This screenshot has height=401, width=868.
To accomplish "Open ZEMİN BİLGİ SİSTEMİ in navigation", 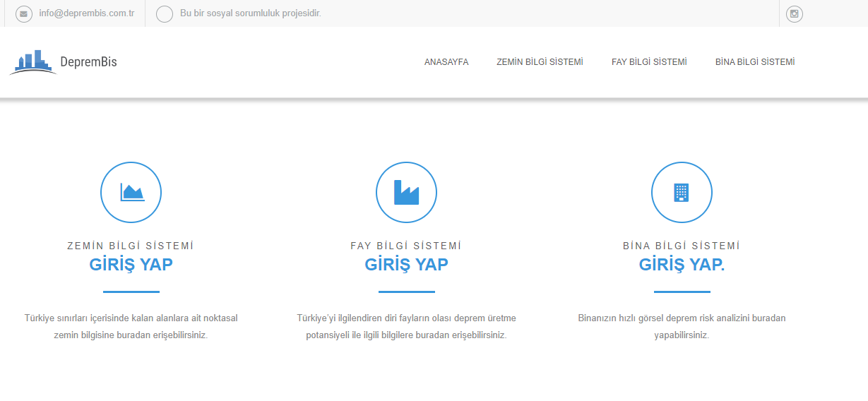I will pos(540,62).
